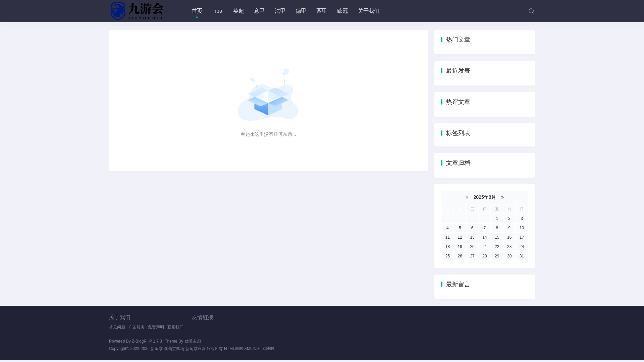
Task: Click the 友情链接 footer heading
Action: click(203, 317)
